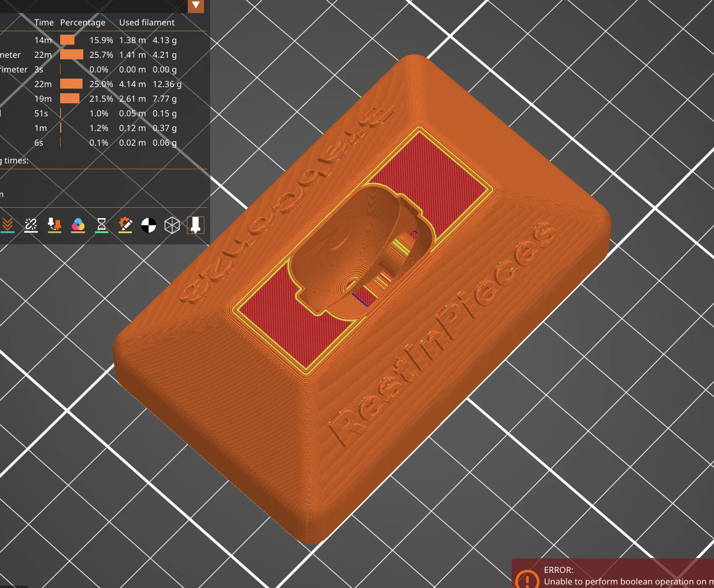Screen dimensions: 714x588
Task: Toggle color changes overlapping-circles icon
Action: tap(78, 225)
